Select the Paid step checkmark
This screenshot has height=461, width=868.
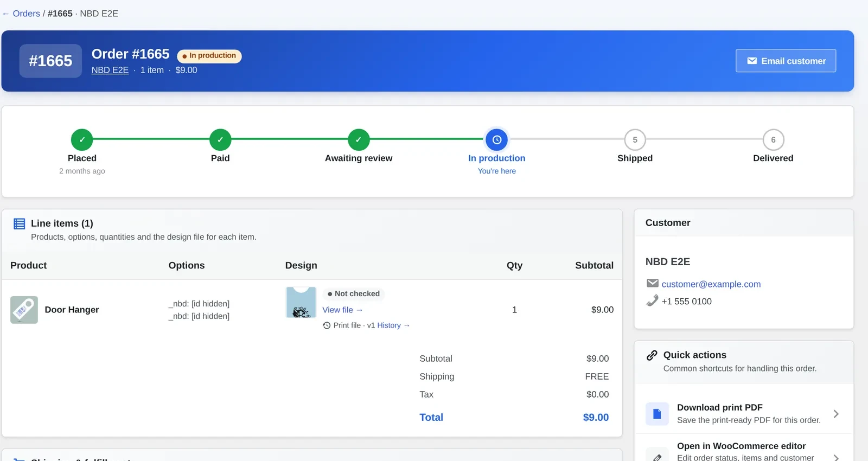click(220, 139)
